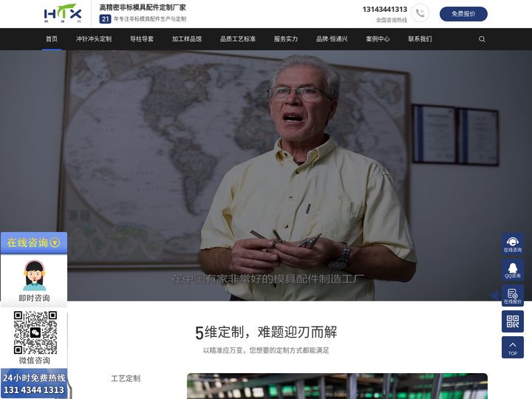Screen dimensions: 532x399
Task: Click the 微信咨询 label
Action: [x=34, y=361]
